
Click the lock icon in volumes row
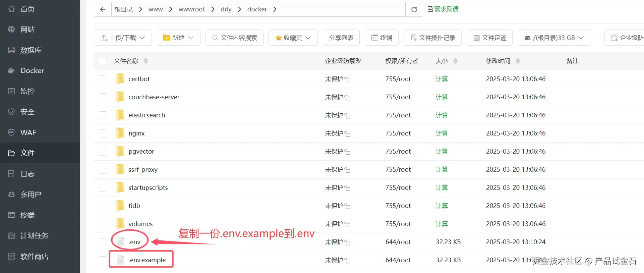click(x=347, y=224)
